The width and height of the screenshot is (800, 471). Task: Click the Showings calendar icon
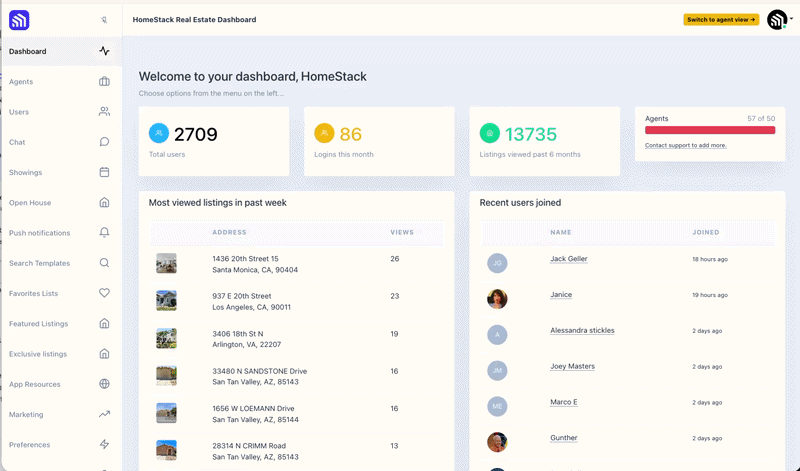[x=104, y=172]
